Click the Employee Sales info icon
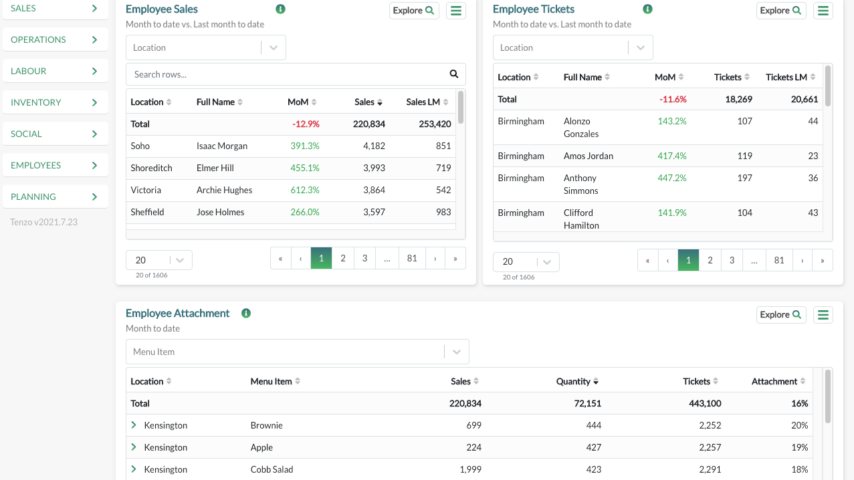 coord(280,9)
